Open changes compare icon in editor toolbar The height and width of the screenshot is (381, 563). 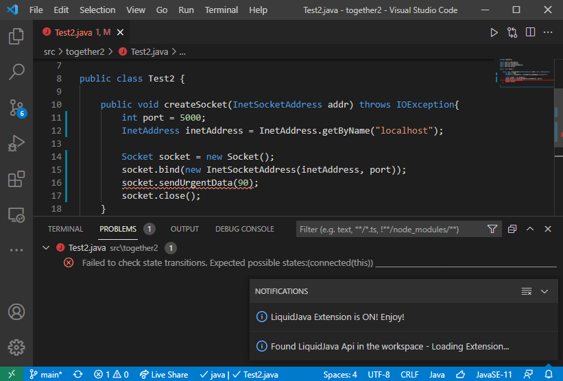(x=512, y=33)
